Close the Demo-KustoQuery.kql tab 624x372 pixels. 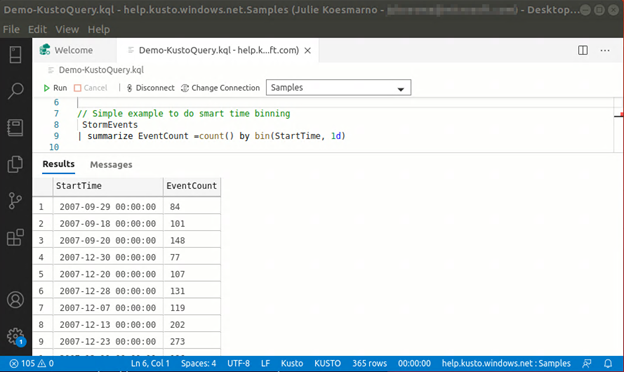[308, 51]
